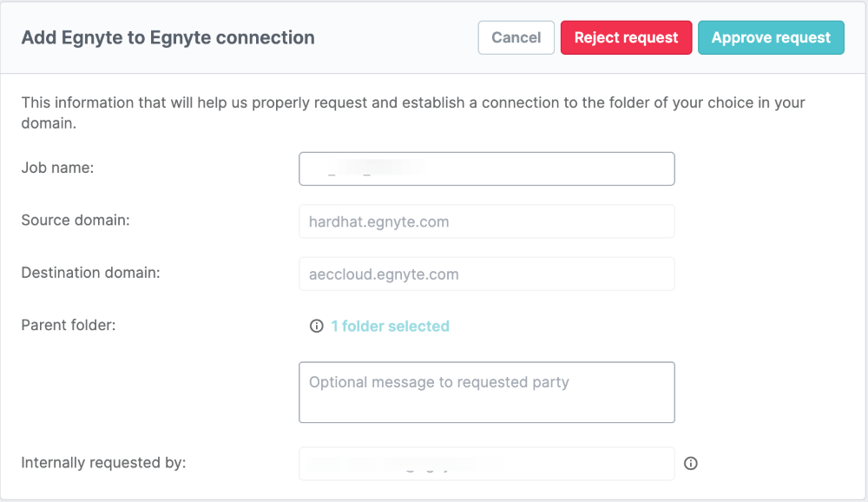Click the Add Egnyte to Egnyte connection title
Screen dimensions: 868x502
(168, 37)
